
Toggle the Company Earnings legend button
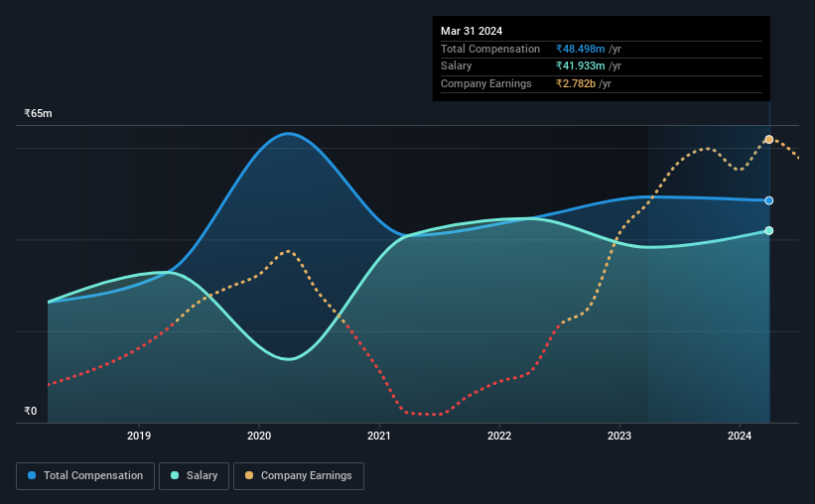(x=299, y=476)
